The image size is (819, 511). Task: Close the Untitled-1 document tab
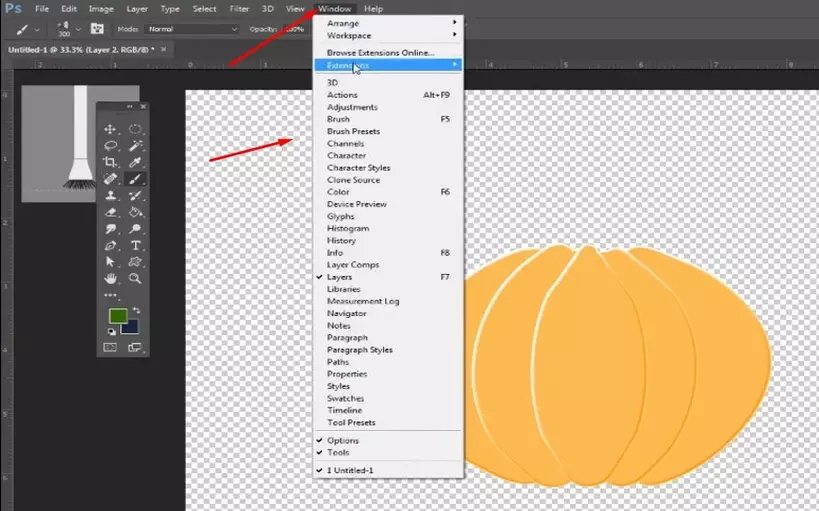(x=163, y=49)
